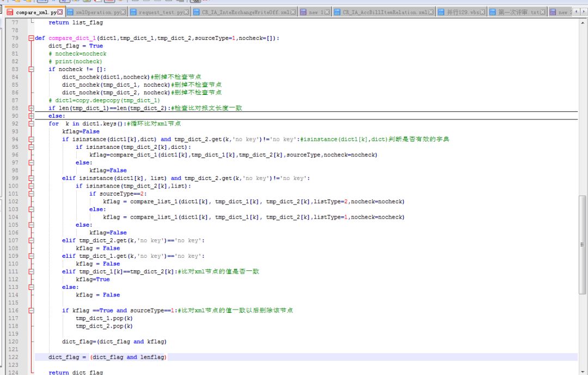Click line number 122 in the margin
This screenshot has width=588, height=375.
pyautogui.click(x=13, y=357)
